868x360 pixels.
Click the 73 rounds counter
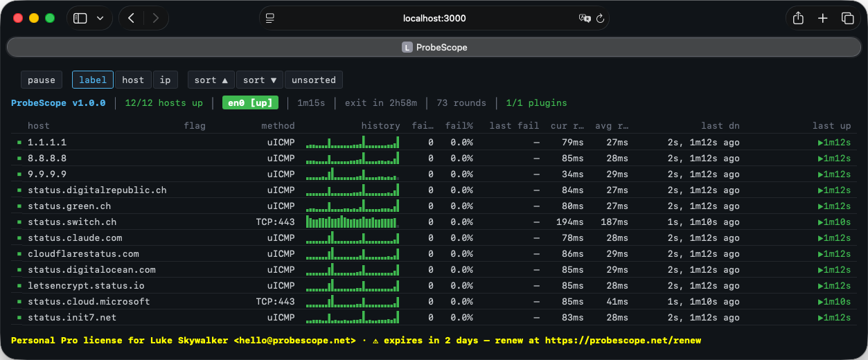pyautogui.click(x=461, y=103)
